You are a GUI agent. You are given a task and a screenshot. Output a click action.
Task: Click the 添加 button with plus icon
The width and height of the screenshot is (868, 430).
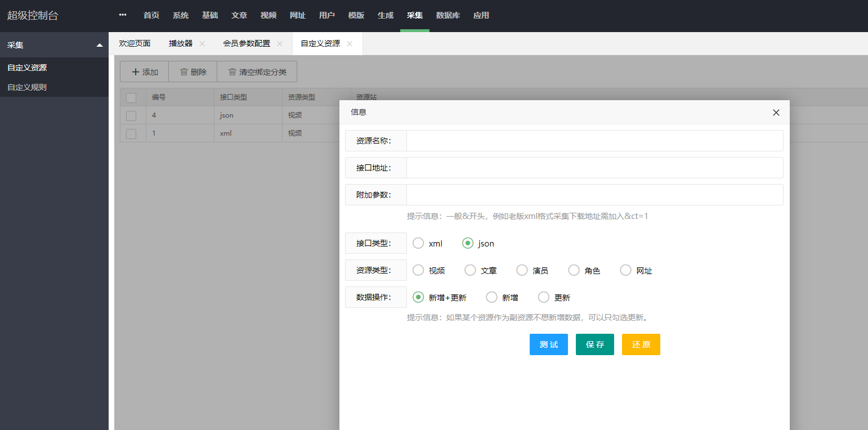(x=145, y=72)
